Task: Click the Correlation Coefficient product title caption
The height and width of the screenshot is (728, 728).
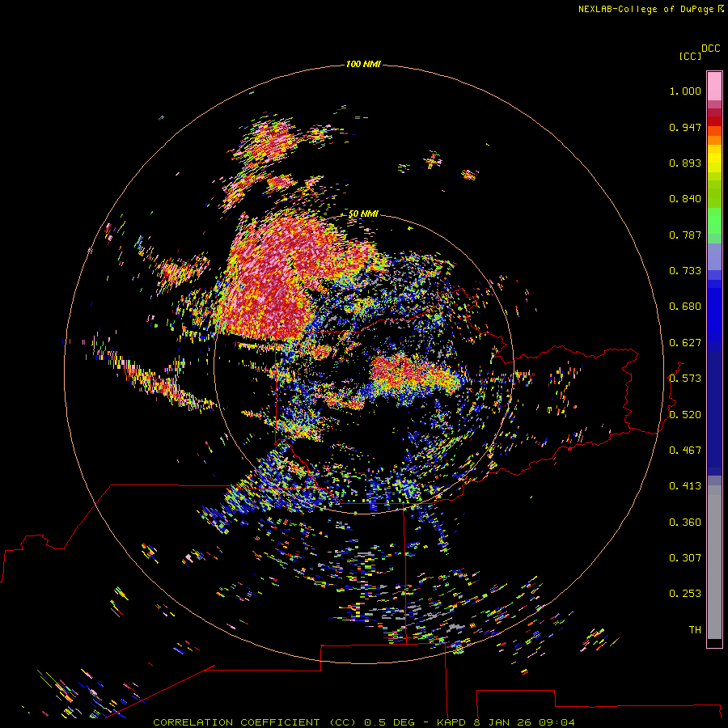Action: tap(364, 722)
